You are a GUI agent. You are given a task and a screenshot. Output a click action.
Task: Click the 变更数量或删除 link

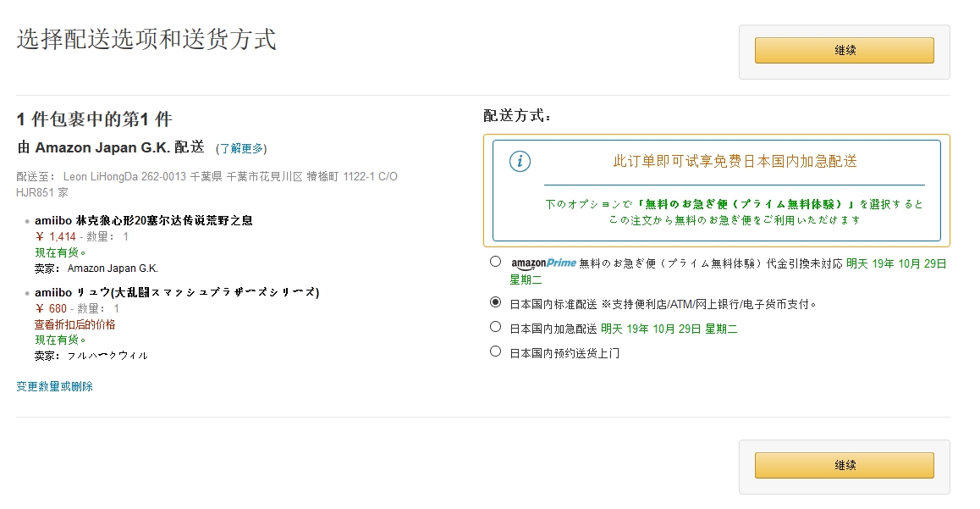coord(54,386)
